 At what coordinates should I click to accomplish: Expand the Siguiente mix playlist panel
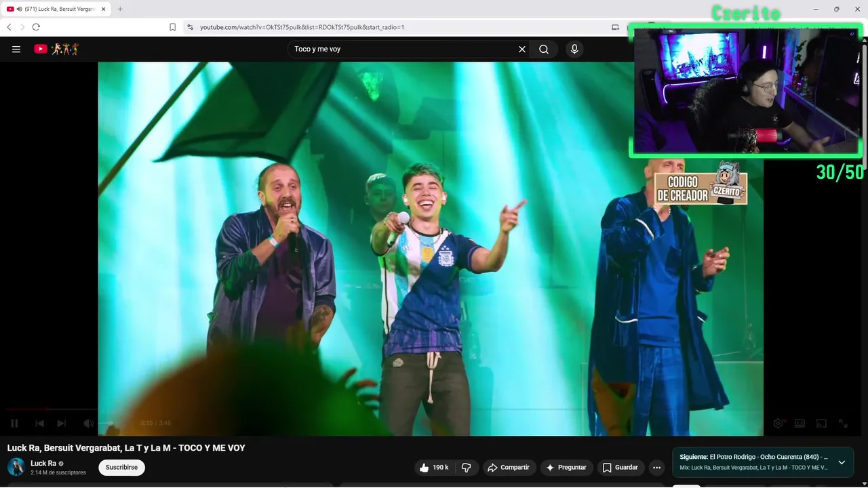pos(842,462)
